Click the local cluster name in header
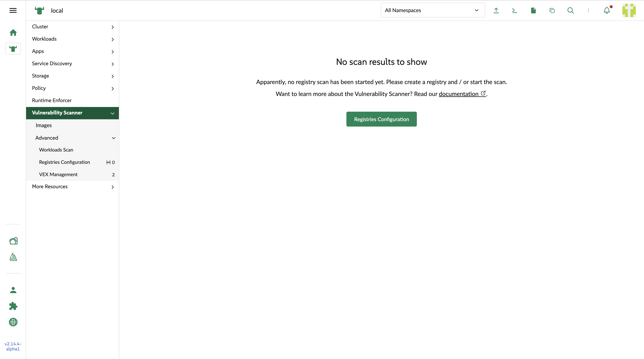This screenshot has width=644, height=359. 57,10
